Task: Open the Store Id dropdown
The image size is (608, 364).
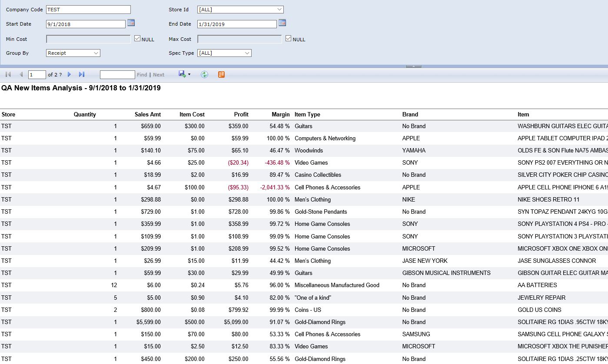Action: click(240, 10)
